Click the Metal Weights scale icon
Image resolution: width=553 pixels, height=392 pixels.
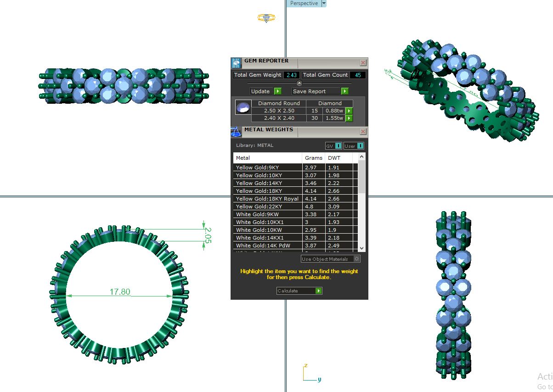coord(236,132)
